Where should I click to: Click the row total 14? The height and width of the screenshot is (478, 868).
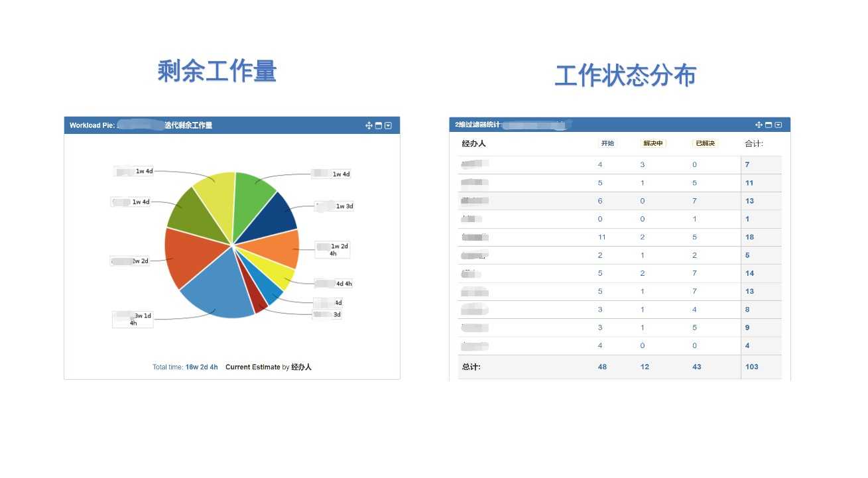click(749, 273)
